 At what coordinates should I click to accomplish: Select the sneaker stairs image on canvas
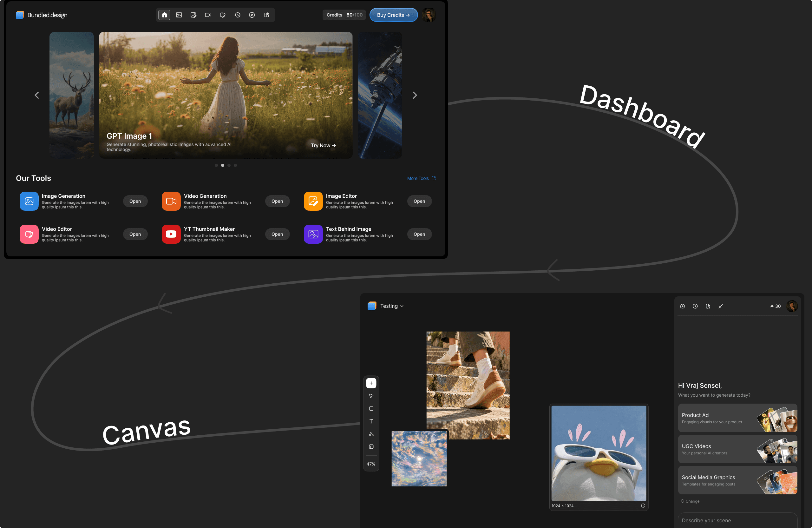468,385
